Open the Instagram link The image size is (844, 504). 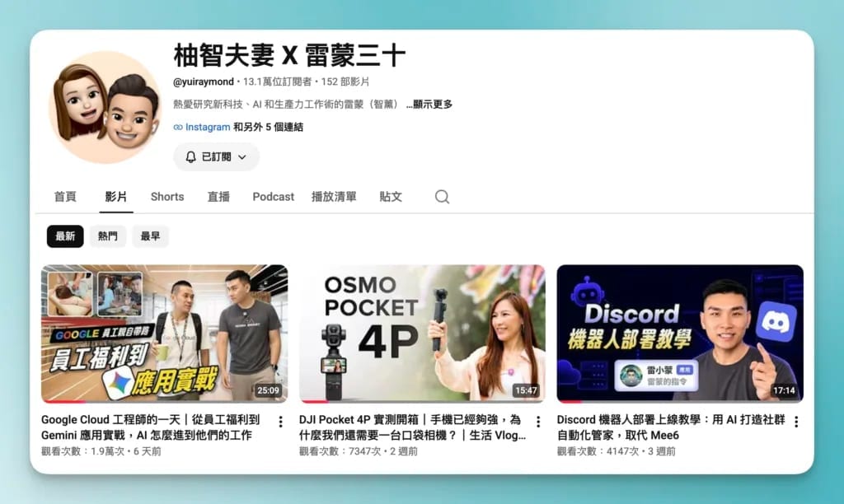(208, 128)
